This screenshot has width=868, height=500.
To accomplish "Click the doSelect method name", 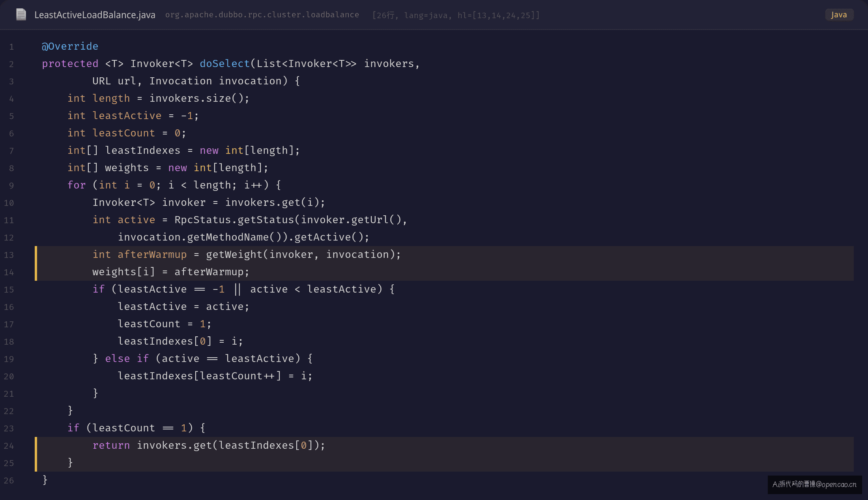I will 224,63.
